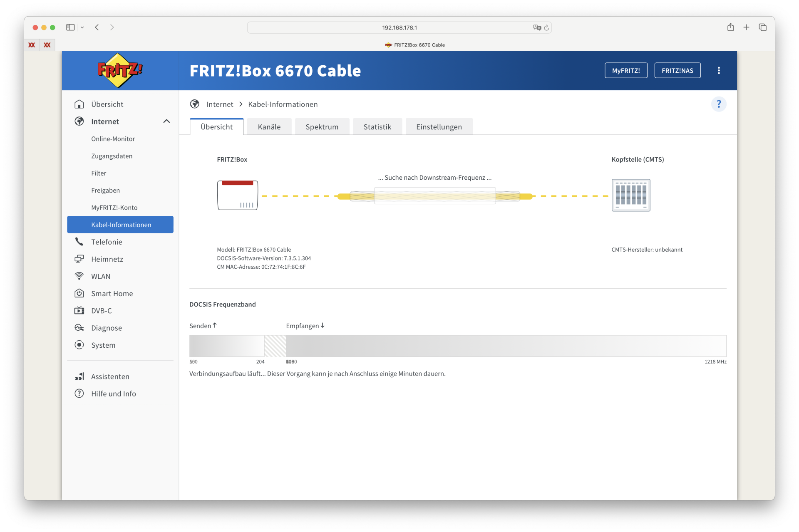Open the FRITZ!NAS button
This screenshot has width=799, height=532.
(677, 70)
